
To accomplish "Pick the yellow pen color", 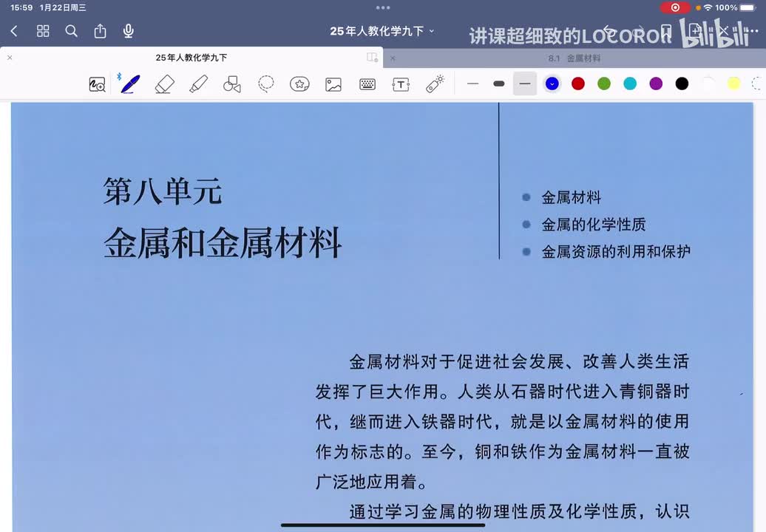I will tap(733, 84).
